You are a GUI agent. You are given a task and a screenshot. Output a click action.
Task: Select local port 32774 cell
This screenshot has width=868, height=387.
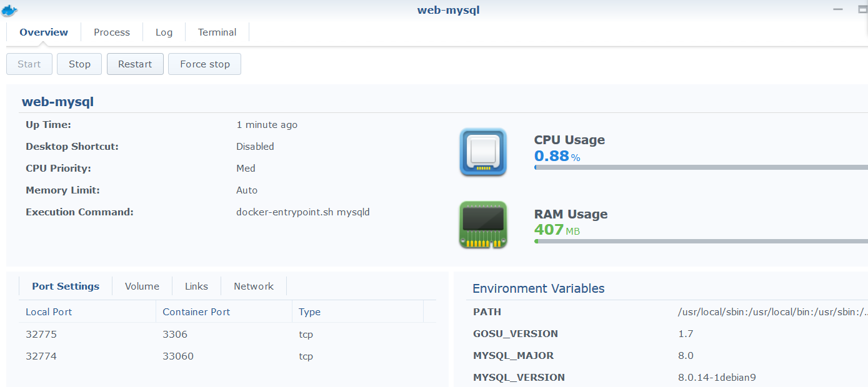click(x=41, y=356)
